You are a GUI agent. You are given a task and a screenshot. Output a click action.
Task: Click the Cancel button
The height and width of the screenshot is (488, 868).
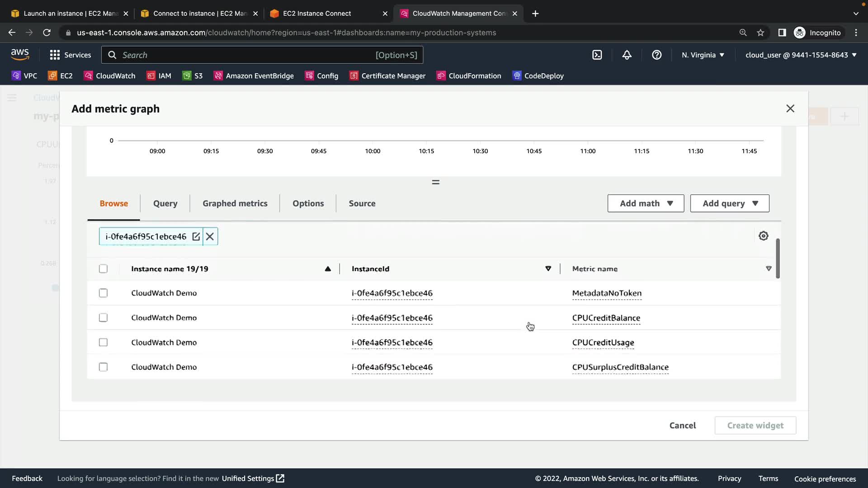(x=682, y=425)
